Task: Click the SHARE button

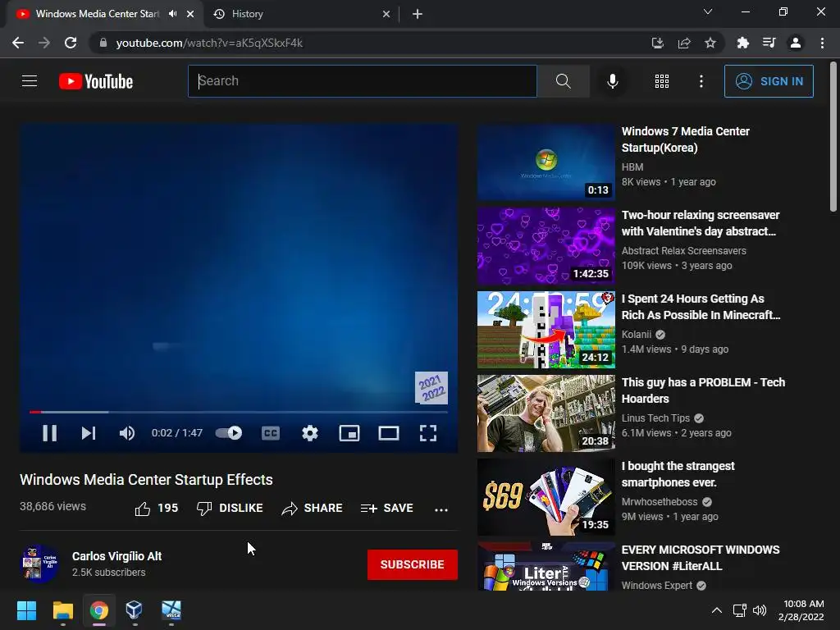Action: (312, 508)
